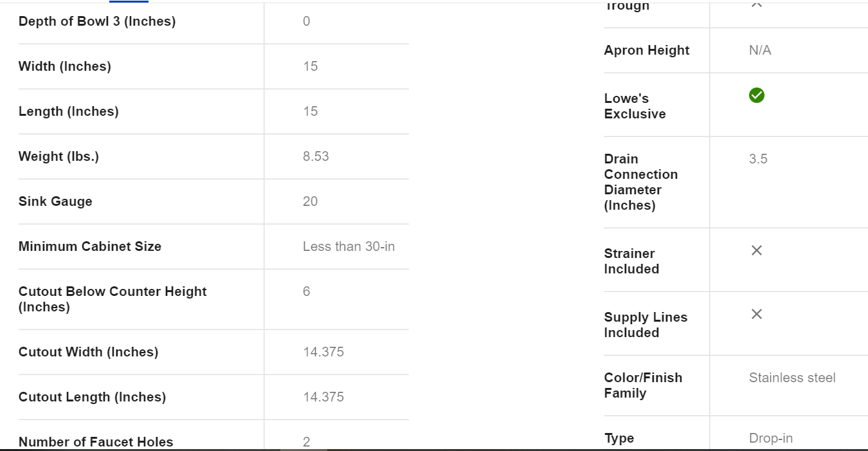Click the Width (Inches) label
This screenshot has width=868, height=451.
[x=65, y=66]
